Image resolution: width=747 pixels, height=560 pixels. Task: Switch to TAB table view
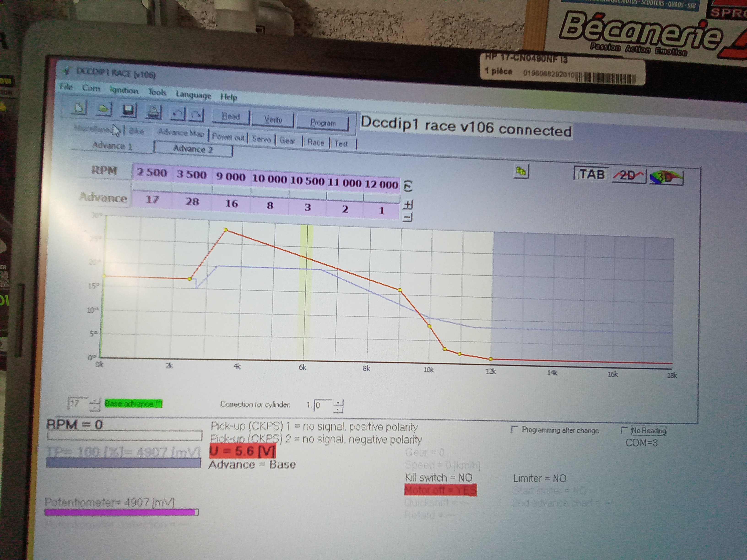pos(591,174)
